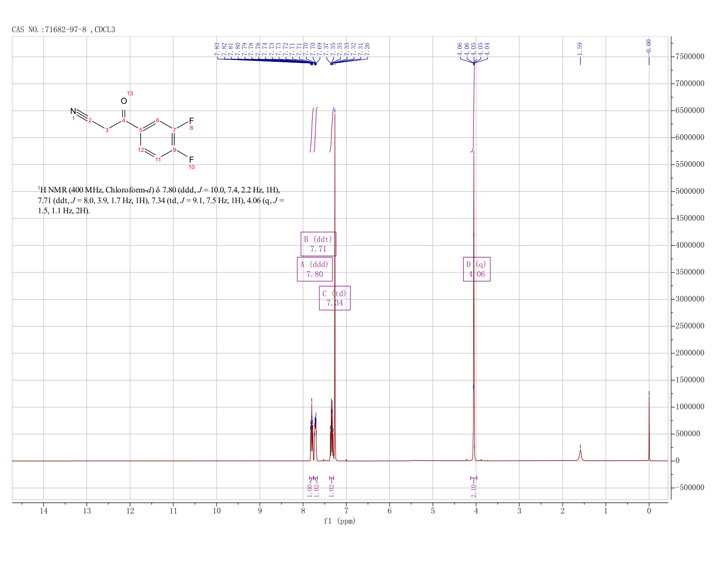728x563 pixels.
Task: Select the D (q) 4.06 multiplet label
Action: [x=477, y=269]
